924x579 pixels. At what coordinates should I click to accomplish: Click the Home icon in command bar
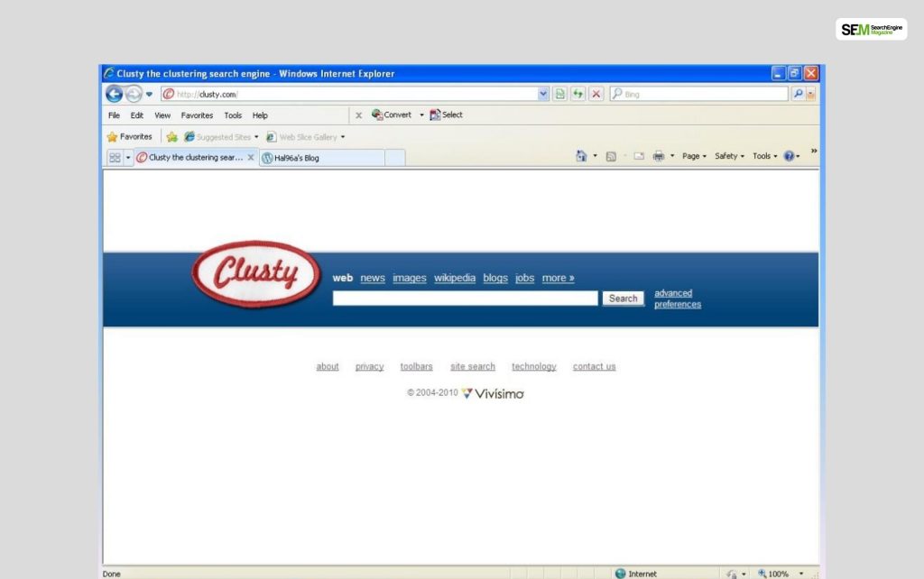pyautogui.click(x=581, y=156)
